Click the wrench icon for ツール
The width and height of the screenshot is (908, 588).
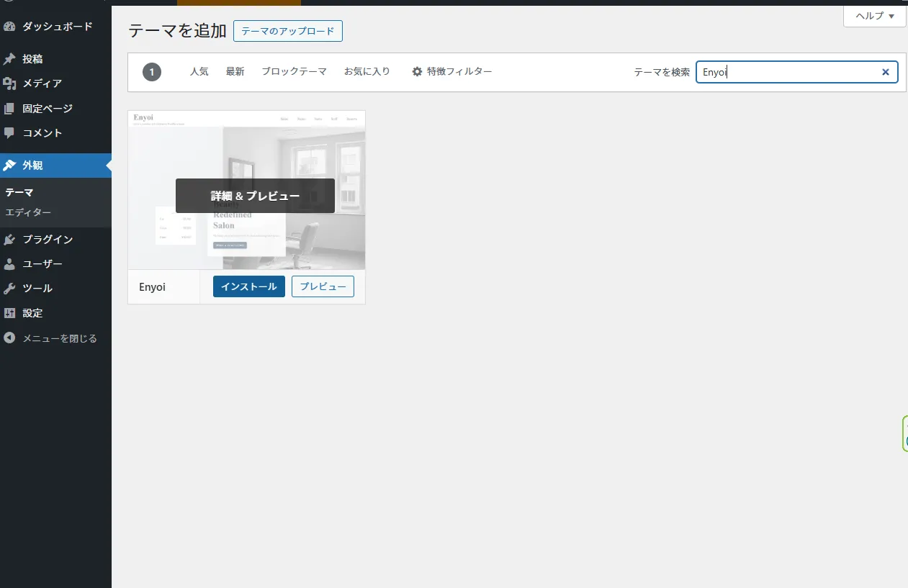(x=9, y=289)
